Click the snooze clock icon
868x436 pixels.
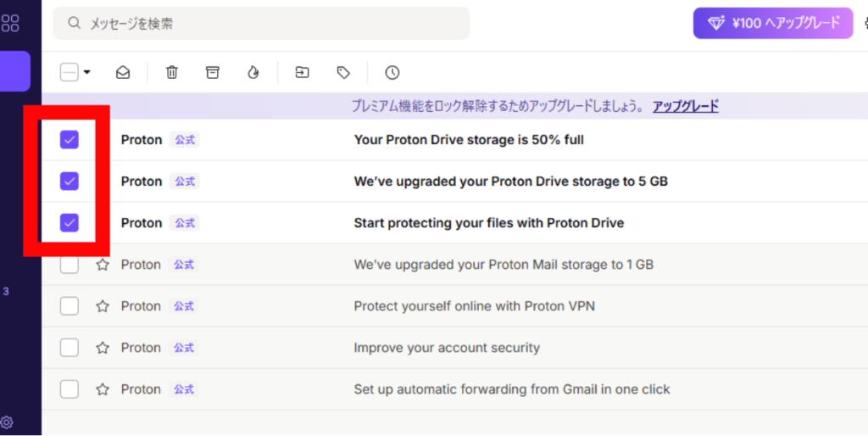pos(392,73)
